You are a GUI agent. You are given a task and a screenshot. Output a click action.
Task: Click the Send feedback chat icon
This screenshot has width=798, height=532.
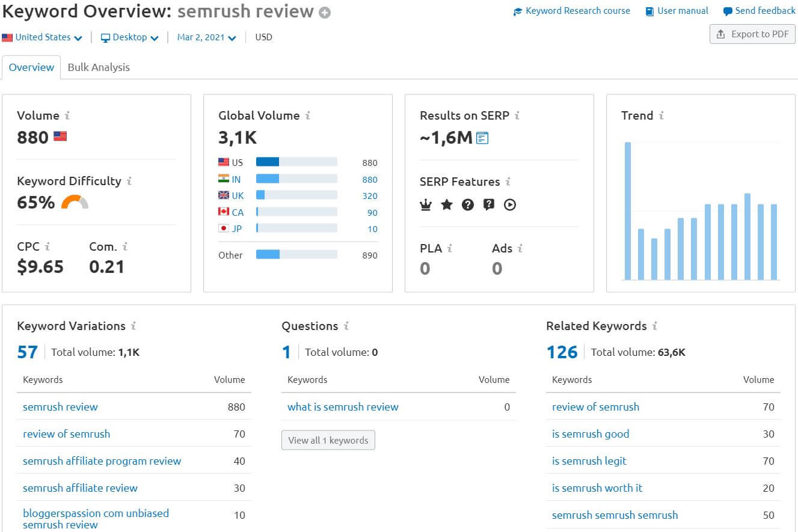[x=728, y=11]
